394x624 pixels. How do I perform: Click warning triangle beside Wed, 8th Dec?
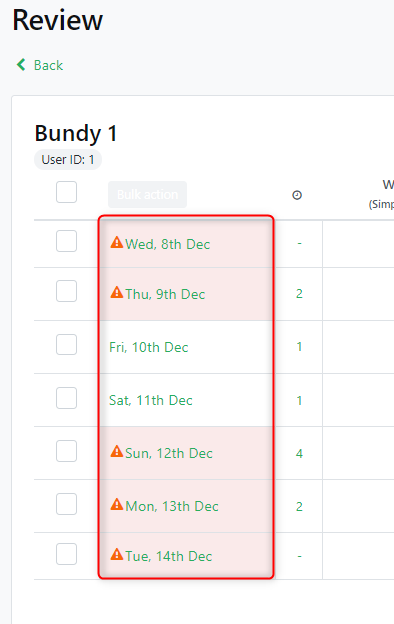point(117,242)
